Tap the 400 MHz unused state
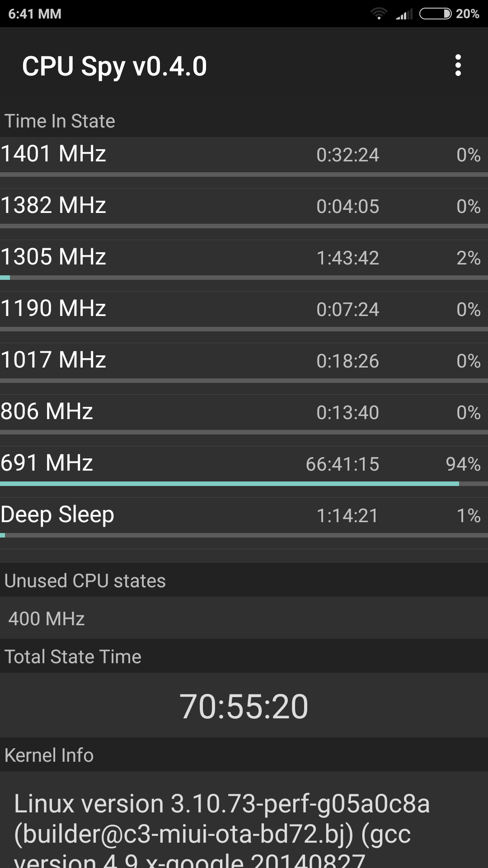 pos(47,619)
